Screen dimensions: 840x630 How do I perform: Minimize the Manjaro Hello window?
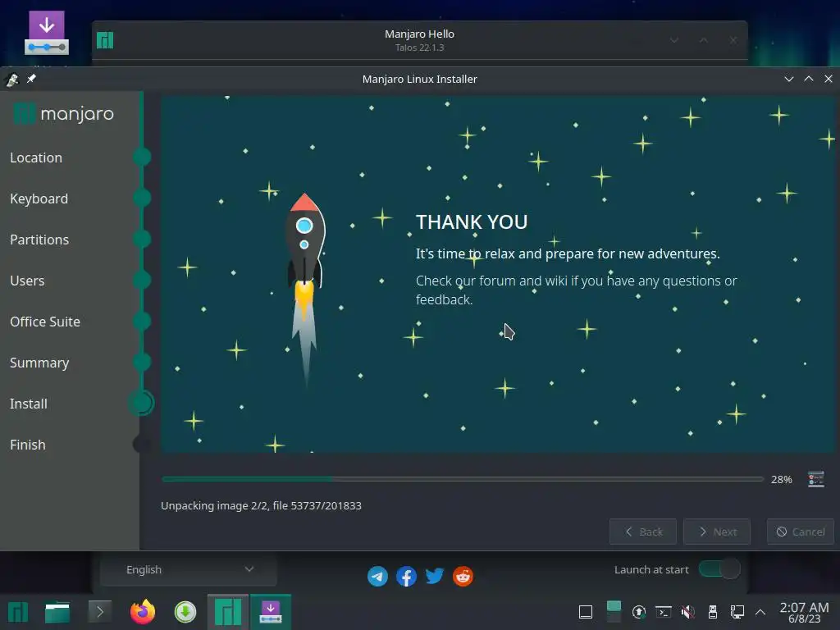[674, 40]
